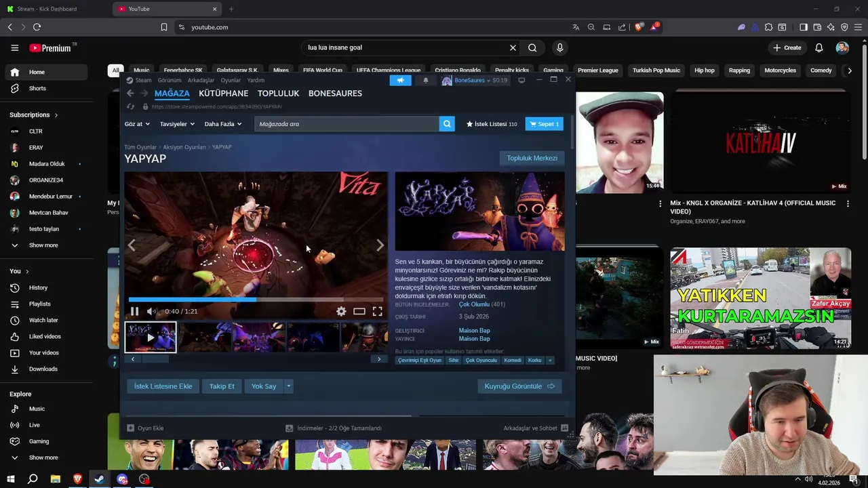
Task: Click the Takip Et button
Action: (x=222, y=386)
